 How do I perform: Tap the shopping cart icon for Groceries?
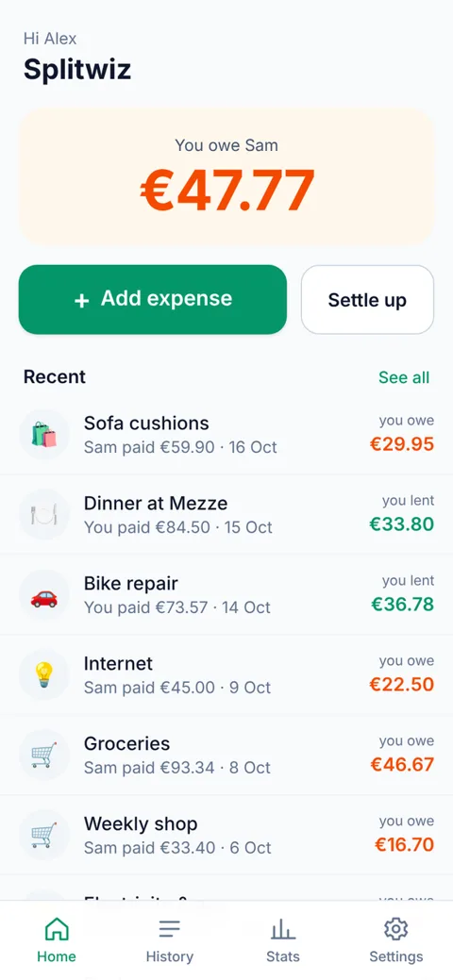pyautogui.click(x=43, y=755)
